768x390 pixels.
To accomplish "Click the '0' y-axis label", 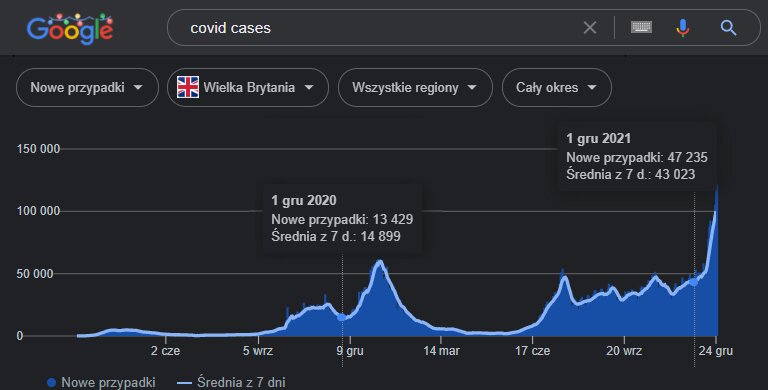I will [x=20, y=336].
